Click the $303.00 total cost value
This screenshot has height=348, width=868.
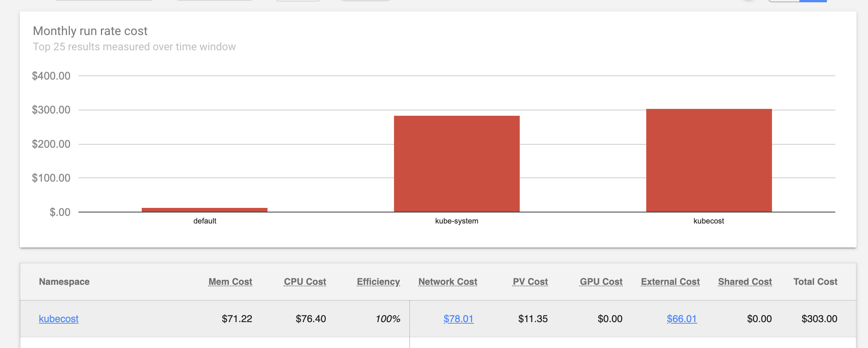pyautogui.click(x=819, y=319)
